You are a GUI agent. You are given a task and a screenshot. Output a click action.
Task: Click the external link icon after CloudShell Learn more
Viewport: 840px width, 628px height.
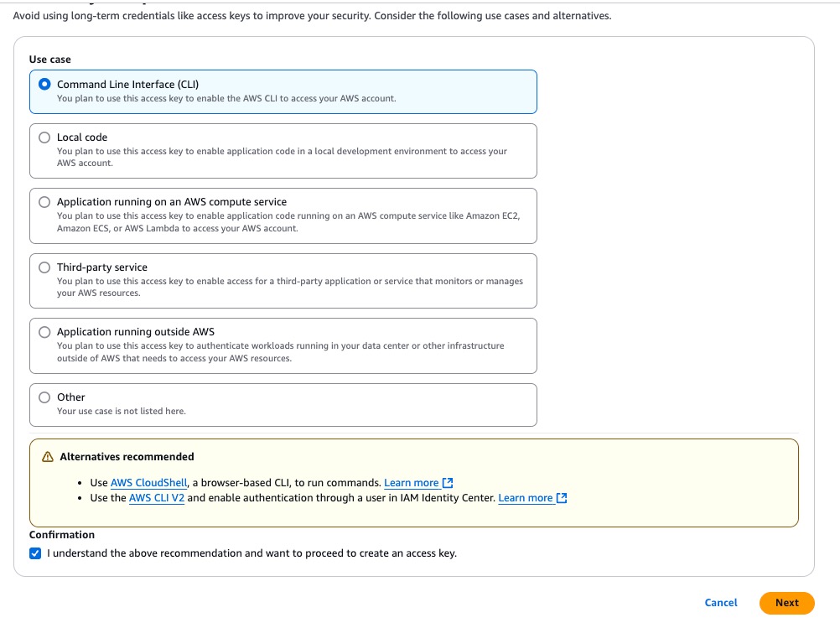pyautogui.click(x=447, y=482)
